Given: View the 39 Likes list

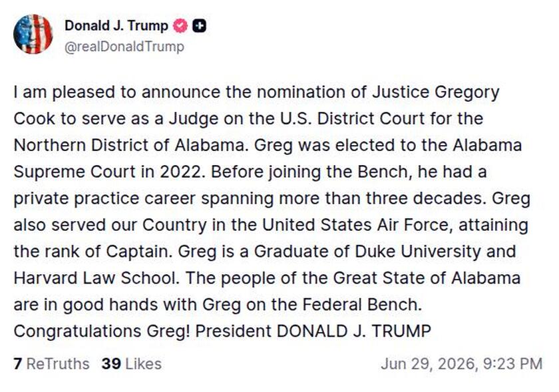Looking at the screenshot, I should (132, 364).
